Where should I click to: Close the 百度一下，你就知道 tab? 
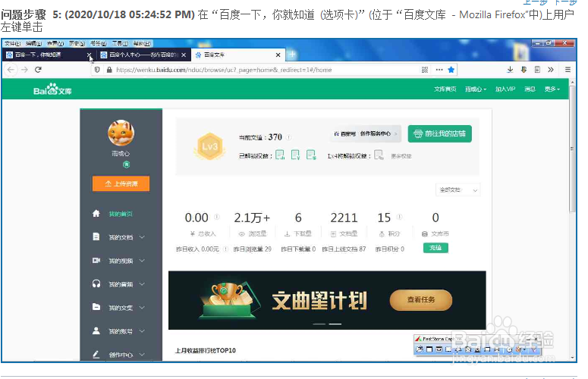89,55
